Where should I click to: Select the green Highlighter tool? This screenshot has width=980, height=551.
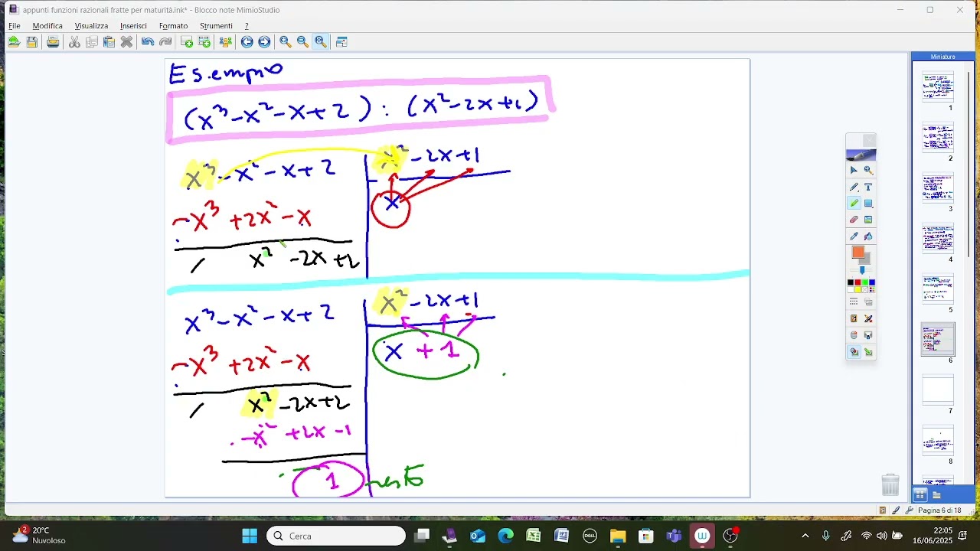point(854,204)
